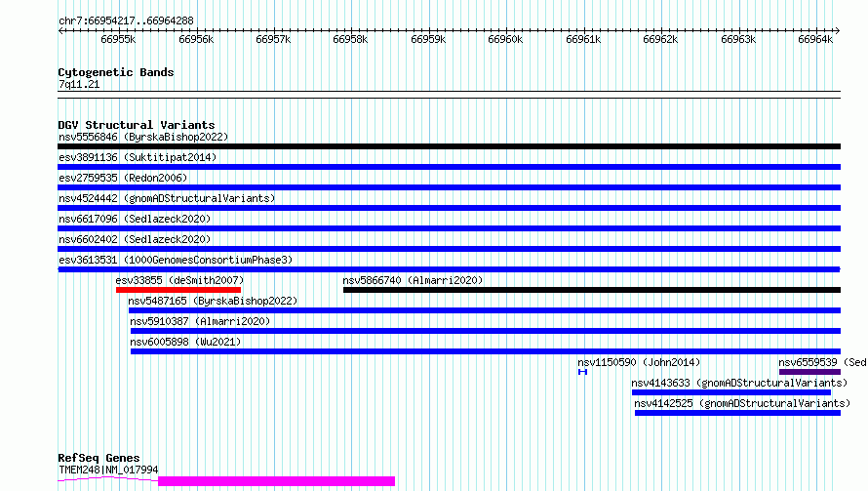Select the blue esv3613531 variant bar
Image resolution: width=868 pixels, height=491 pixels.
(449, 269)
